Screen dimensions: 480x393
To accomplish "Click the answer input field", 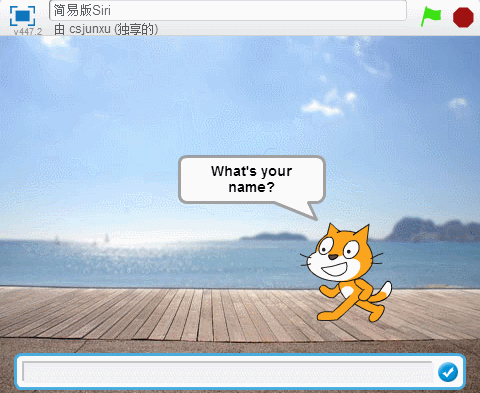I will [x=228, y=371].
